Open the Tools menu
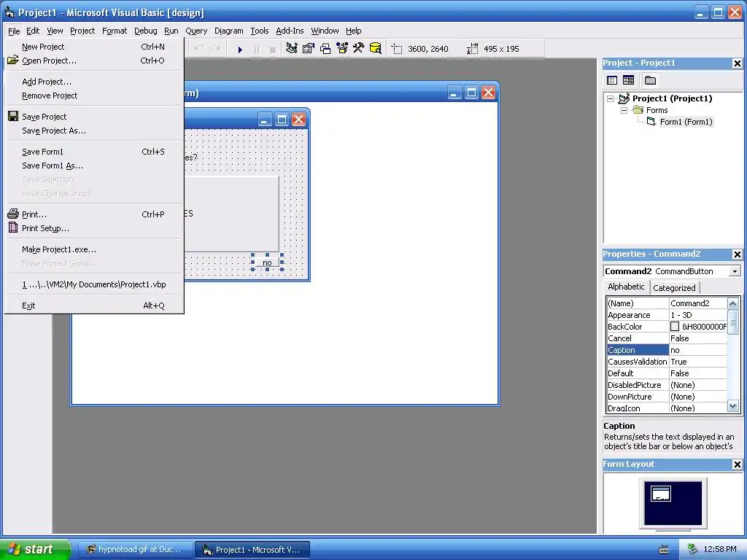This screenshot has width=747, height=560. [x=260, y=31]
